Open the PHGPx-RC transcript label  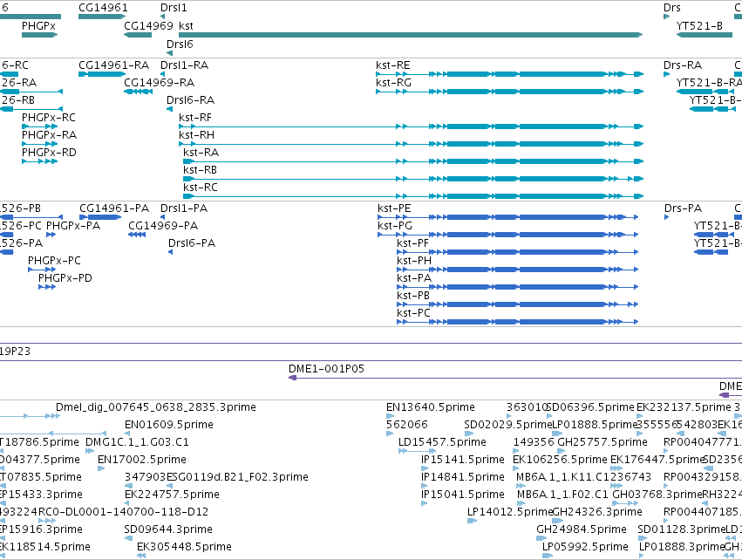(x=48, y=118)
